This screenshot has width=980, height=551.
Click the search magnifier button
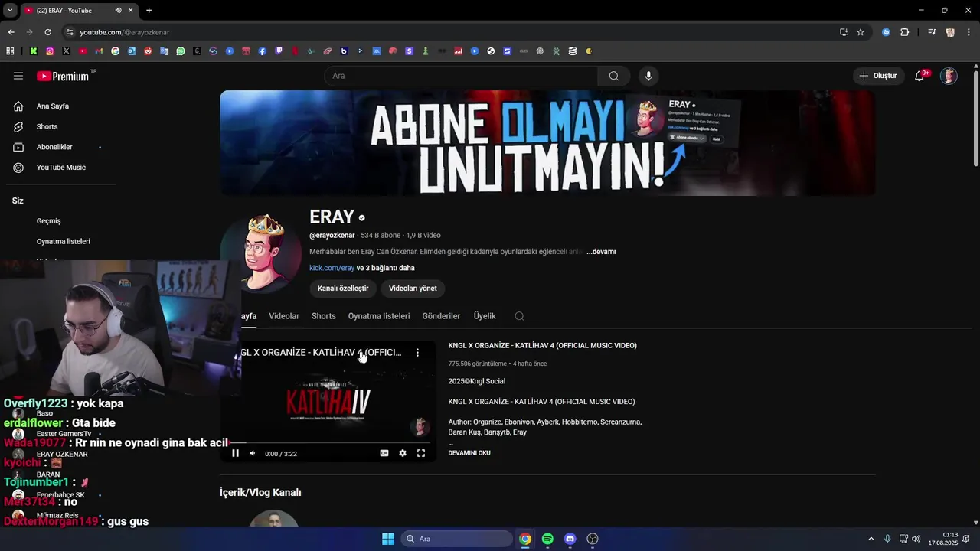[x=613, y=76]
